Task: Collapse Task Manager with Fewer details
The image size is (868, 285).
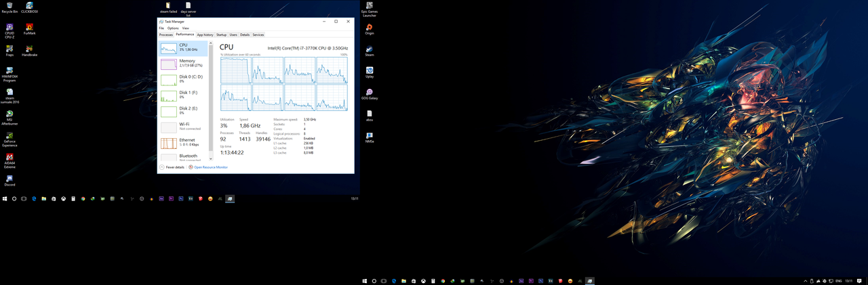Action: point(172,167)
